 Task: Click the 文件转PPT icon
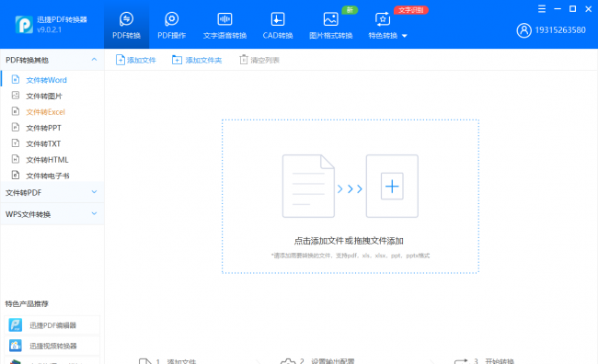pyautogui.click(x=16, y=127)
